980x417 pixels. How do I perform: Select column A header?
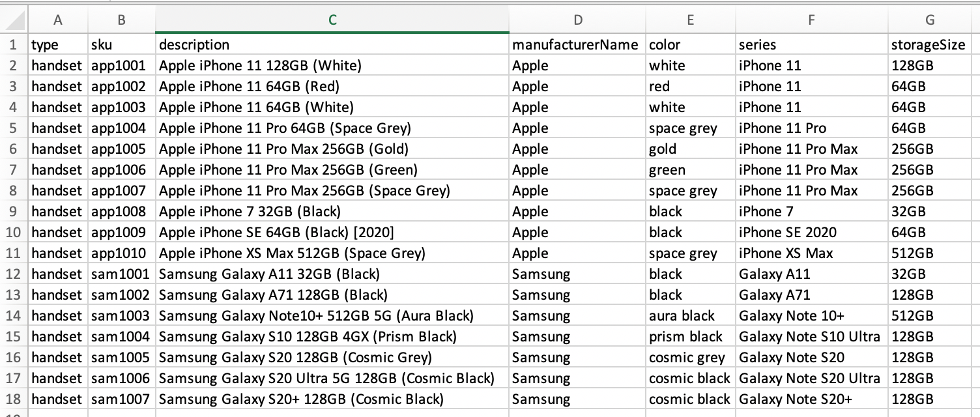click(x=57, y=20)
